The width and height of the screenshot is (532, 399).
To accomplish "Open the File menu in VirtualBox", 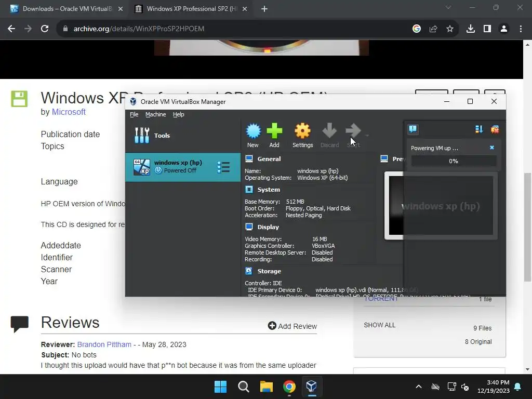I will (134, 114).
